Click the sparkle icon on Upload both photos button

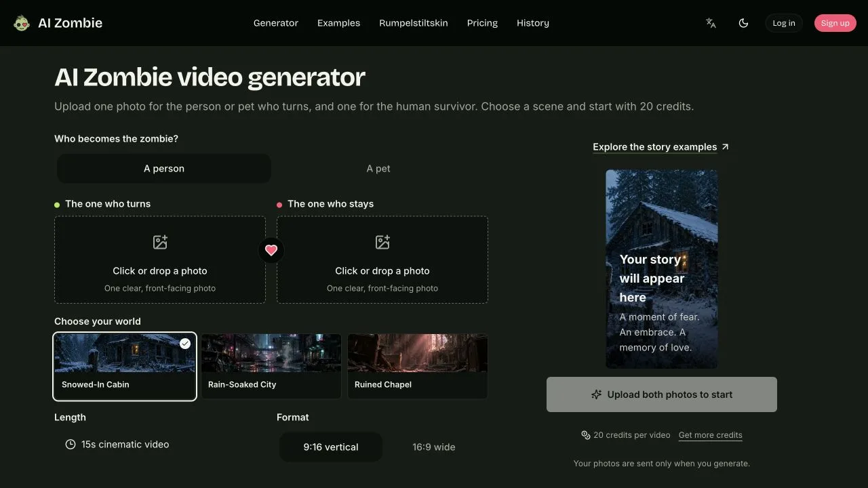tap(597, 394)
